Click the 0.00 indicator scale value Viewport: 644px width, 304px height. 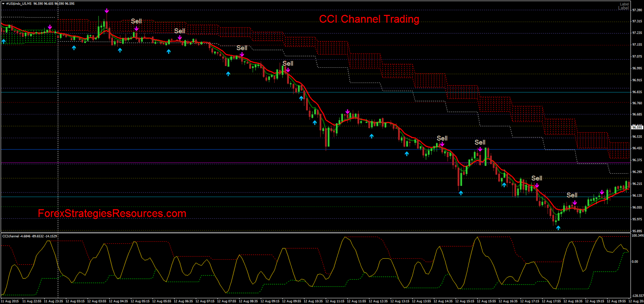(635, 261)
